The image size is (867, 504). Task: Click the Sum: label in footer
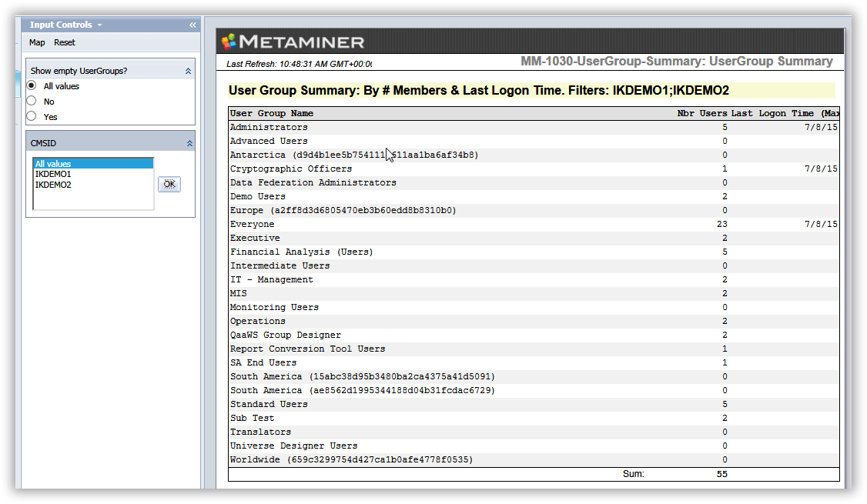pyautogui.click(x=633, y=473)
